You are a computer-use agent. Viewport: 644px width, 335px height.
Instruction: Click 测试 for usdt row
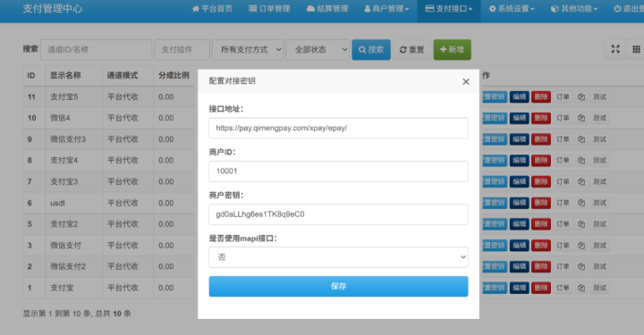pyautogui.click(x=599, y=203)
